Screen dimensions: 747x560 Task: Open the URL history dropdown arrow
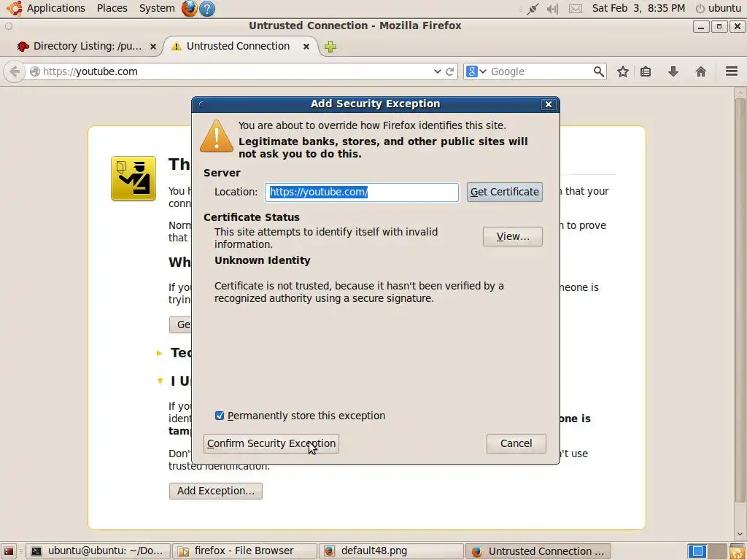[438, 71]
